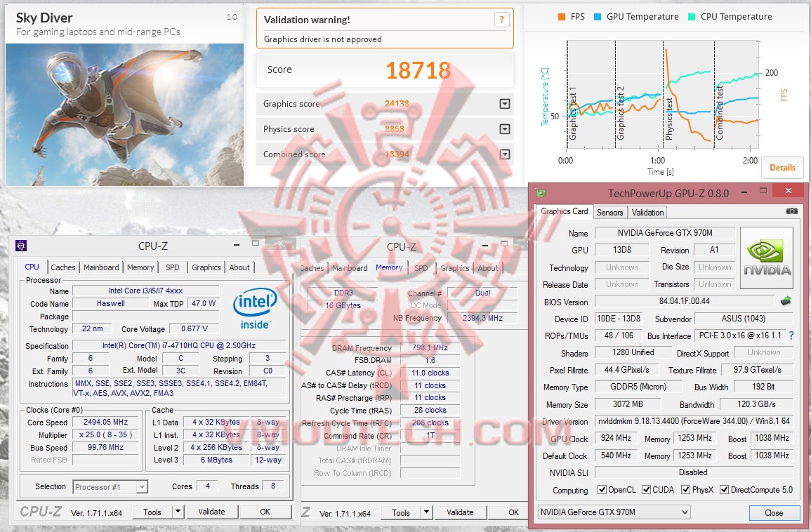Click the Tools button in left CPU-Z window
The width and height of the screenshot is (811, 532).
(152, 512)
